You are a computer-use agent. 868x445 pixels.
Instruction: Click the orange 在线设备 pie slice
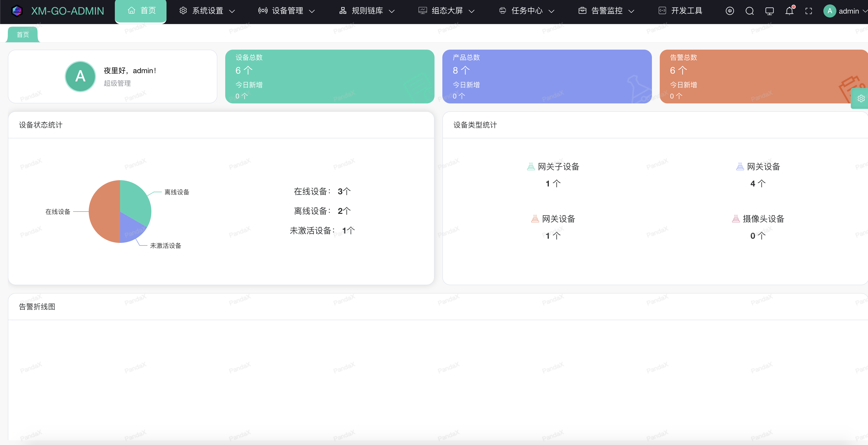point(104,211)
